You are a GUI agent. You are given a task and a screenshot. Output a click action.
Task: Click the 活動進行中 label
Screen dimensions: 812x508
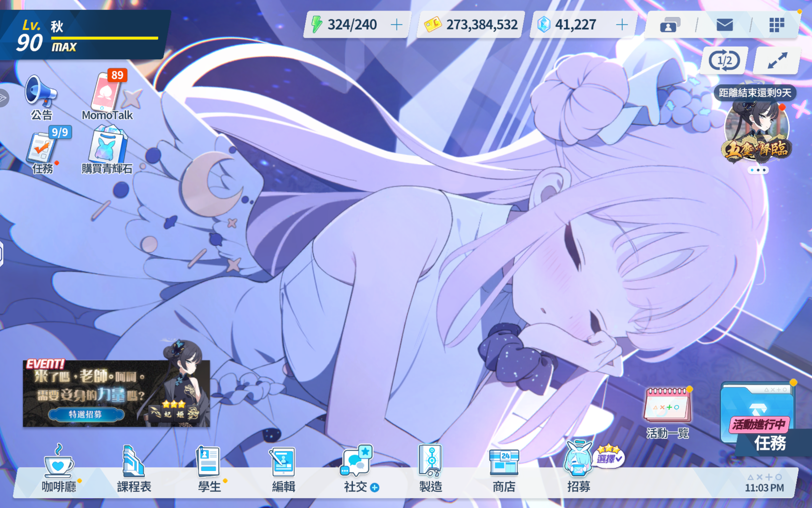759,424
